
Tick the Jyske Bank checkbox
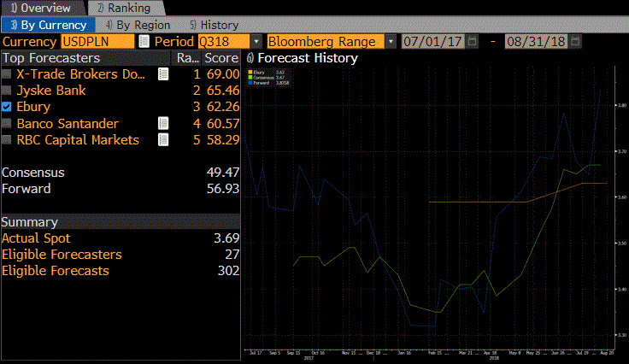tap(7, 91)
